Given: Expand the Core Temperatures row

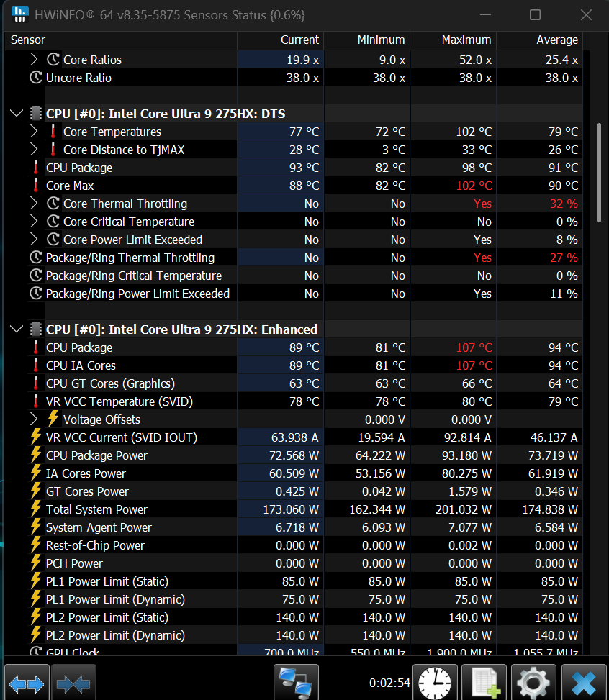Looking at the screenshot, I should pos(34,132).
